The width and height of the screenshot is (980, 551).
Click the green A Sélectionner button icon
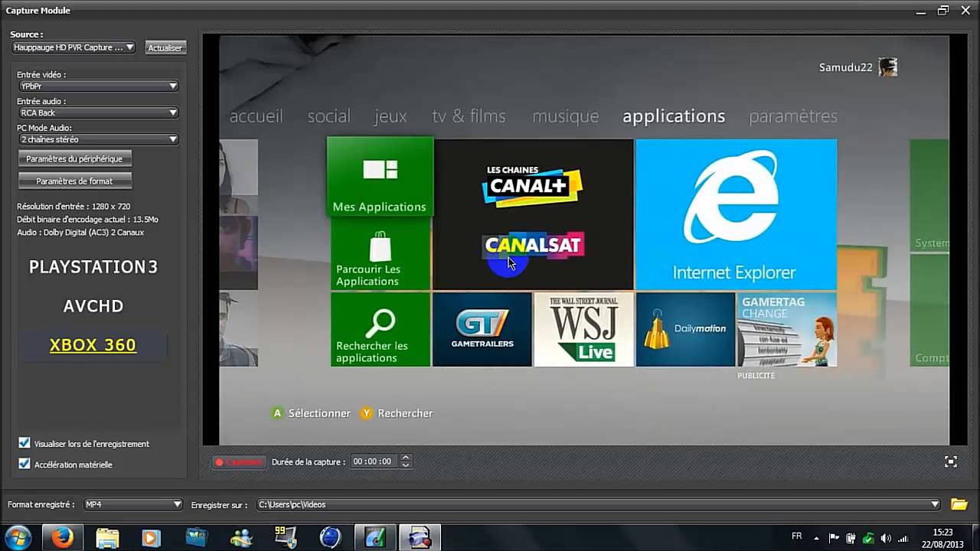tap(277, 413)
